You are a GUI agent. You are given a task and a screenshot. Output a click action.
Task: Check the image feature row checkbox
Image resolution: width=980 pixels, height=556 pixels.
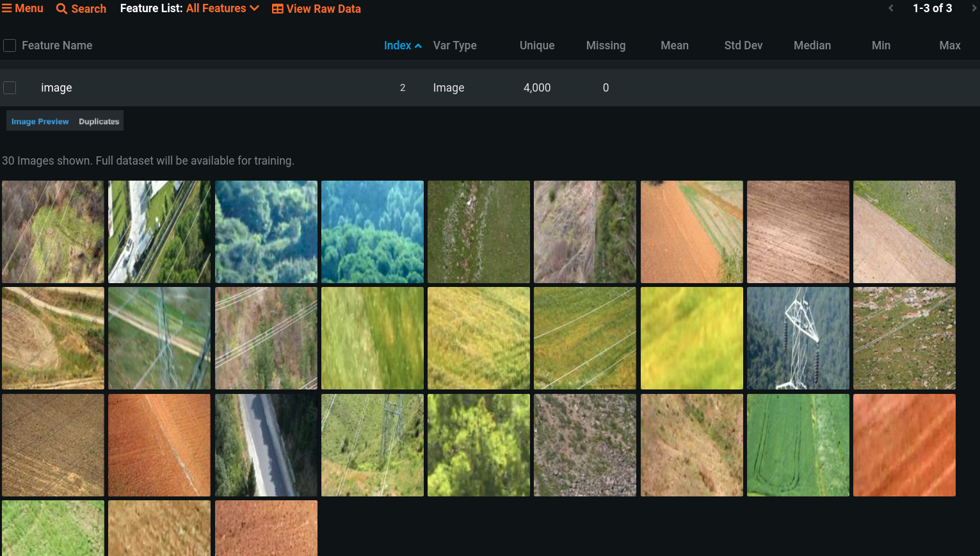[10, 88]
